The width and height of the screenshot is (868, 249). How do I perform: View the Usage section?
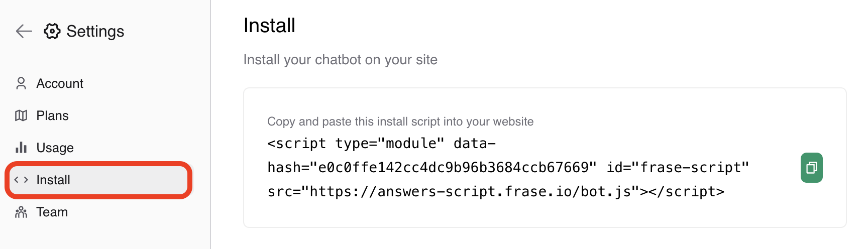click(55, 148)
